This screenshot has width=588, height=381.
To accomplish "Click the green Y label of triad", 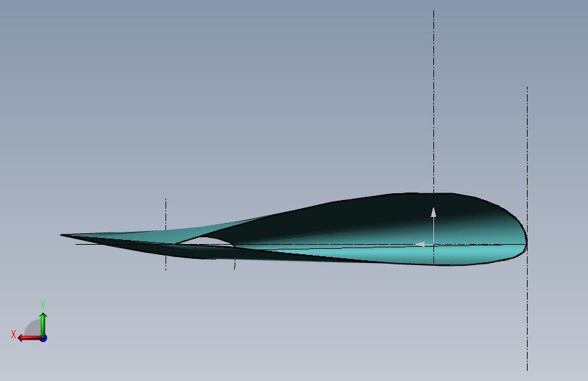I will [43, 305].
